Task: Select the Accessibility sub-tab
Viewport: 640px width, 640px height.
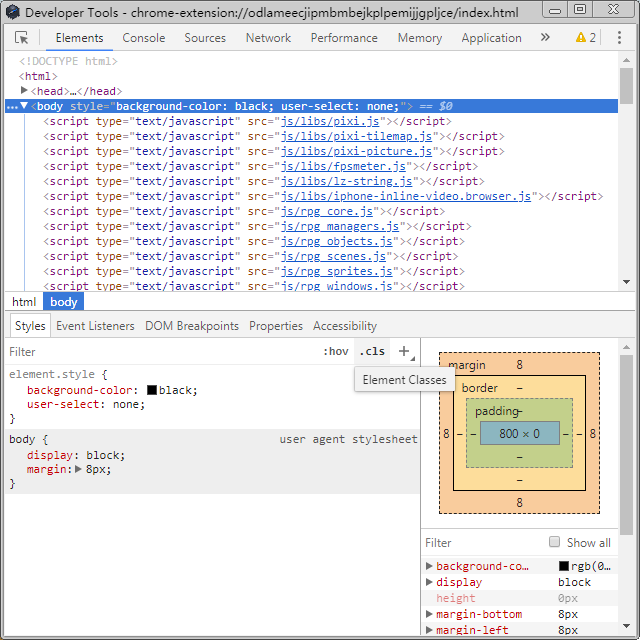Action: 345,326
